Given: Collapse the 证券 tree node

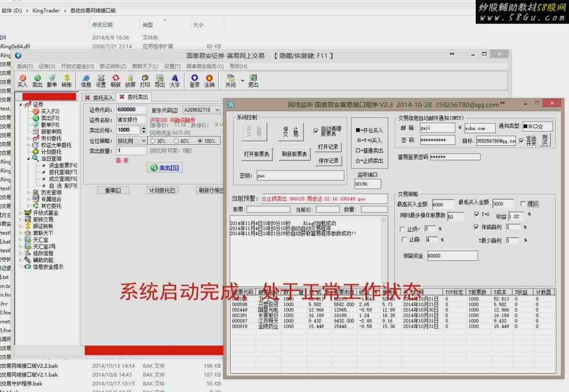Looking at the screenshot, I should pos(20,105).
